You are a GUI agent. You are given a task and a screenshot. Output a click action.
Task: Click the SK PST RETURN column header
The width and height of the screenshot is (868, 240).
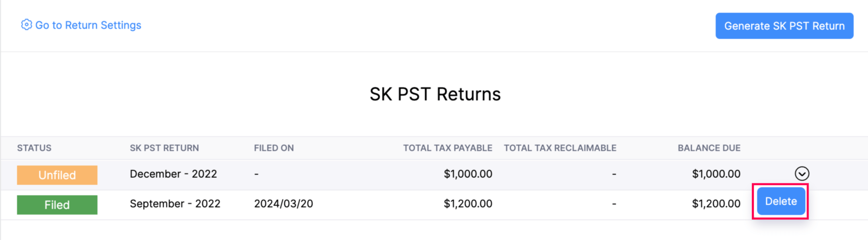click(165, 148)
